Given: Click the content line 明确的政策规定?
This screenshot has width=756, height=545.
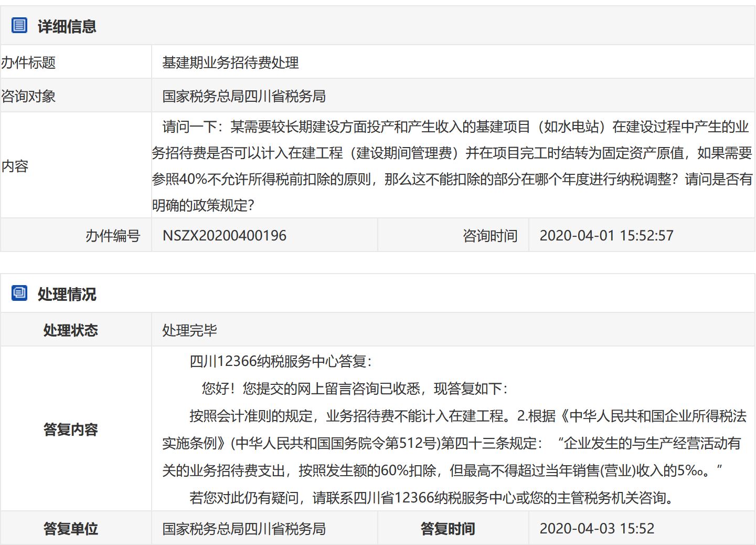Looking at the screenshot, I should pos(203,205).
